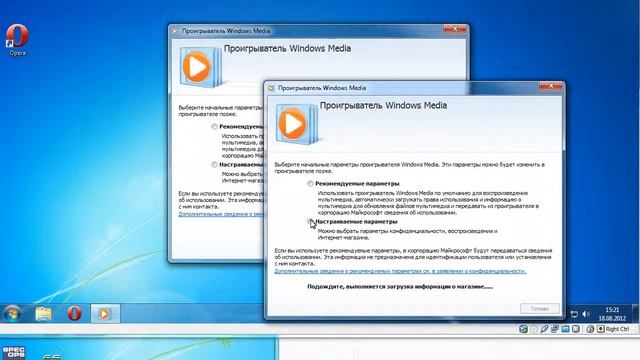Open Дополнительные сведения link in back dialog

pyautogui.click(x=221, y=214)
